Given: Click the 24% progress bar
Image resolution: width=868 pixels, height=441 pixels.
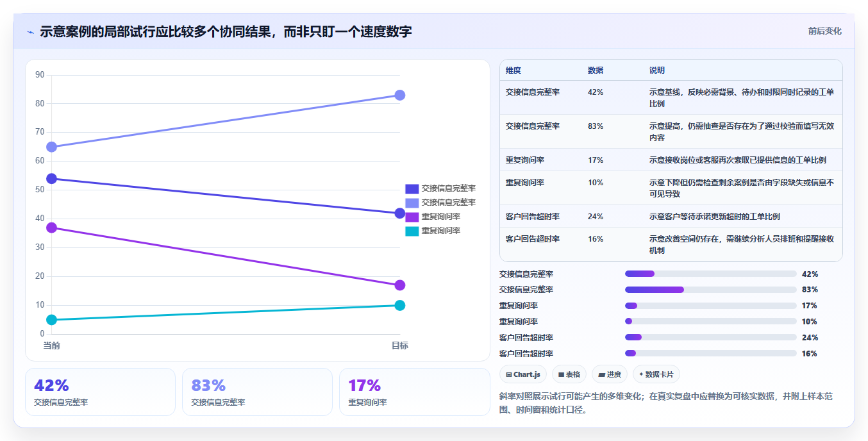Looking at the screenshot, I should (710, 338).
